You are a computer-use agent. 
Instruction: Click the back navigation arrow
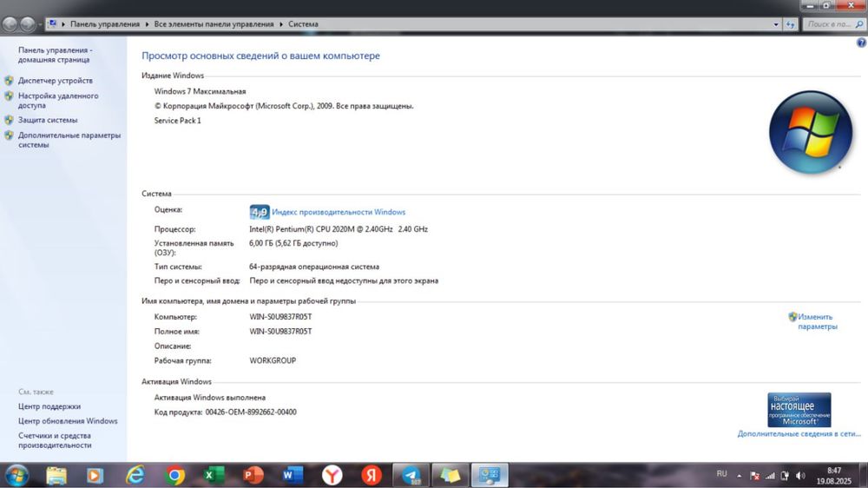coord(10,23)
